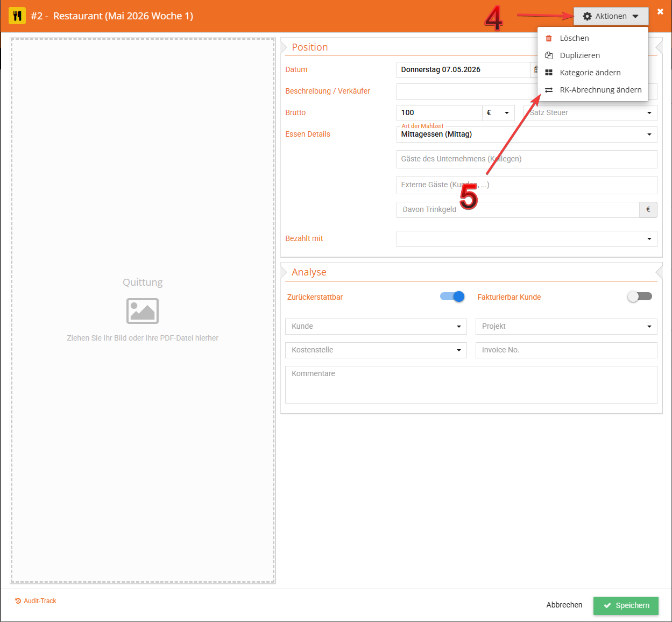Click the Kommentare text area
This screenshot has width=672, height=622.
pos(471,385)
